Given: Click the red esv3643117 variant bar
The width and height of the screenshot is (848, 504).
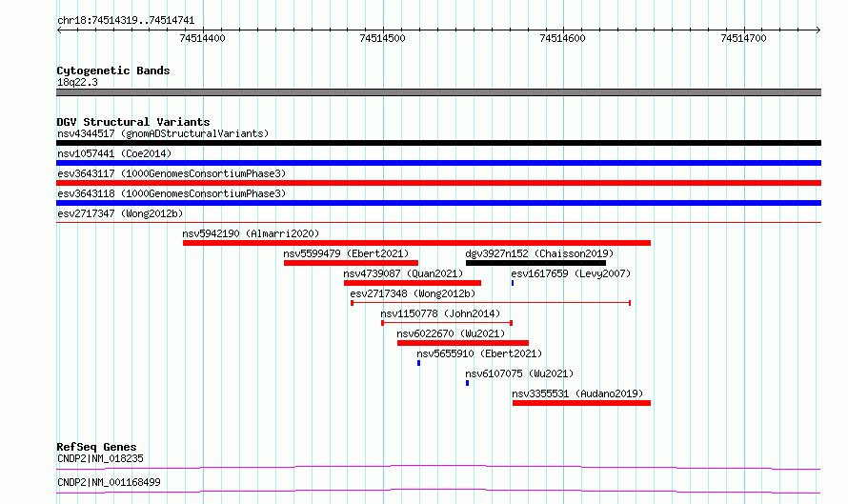Looking at the screenshot, I should click(438, 183).
